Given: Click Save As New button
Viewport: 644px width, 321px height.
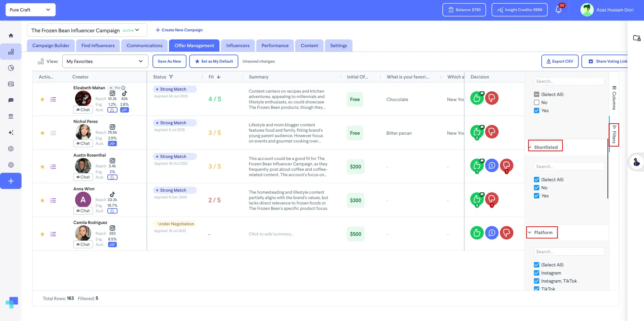Looking at the screenshot, I should coord(169,61).
